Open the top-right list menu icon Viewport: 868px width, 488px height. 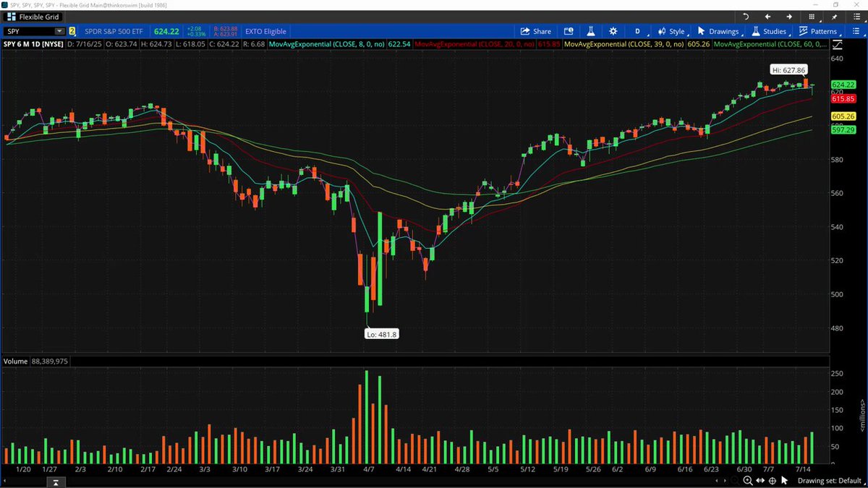pos(855,17)
